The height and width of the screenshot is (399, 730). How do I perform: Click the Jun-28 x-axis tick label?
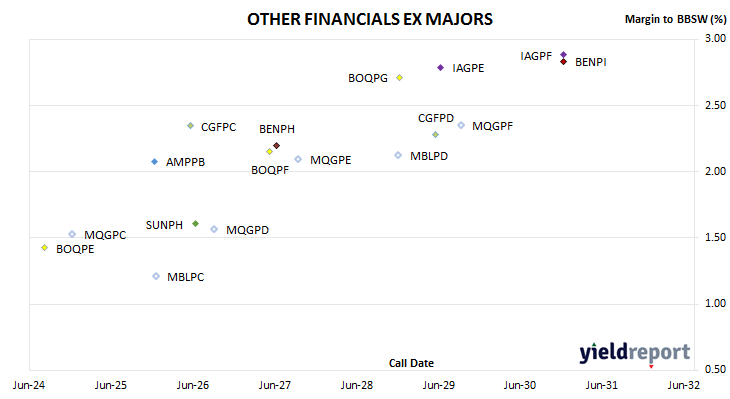(x=357, y=385)
